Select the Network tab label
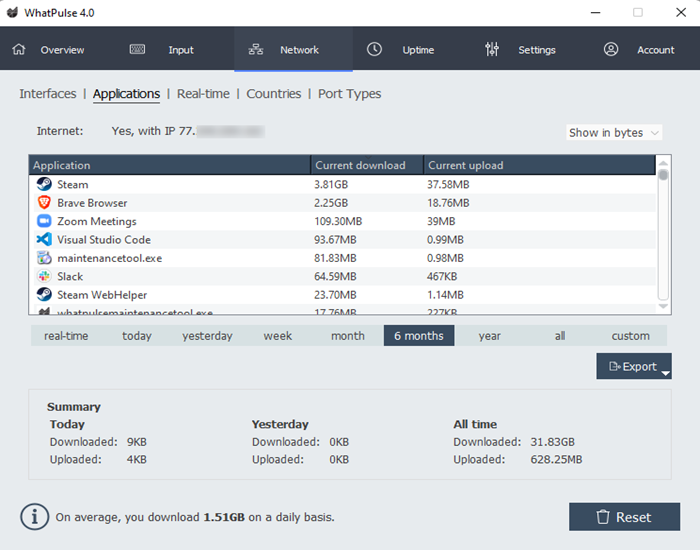The width and height of the screenshot is (700, 550). (x=299, y=50)
